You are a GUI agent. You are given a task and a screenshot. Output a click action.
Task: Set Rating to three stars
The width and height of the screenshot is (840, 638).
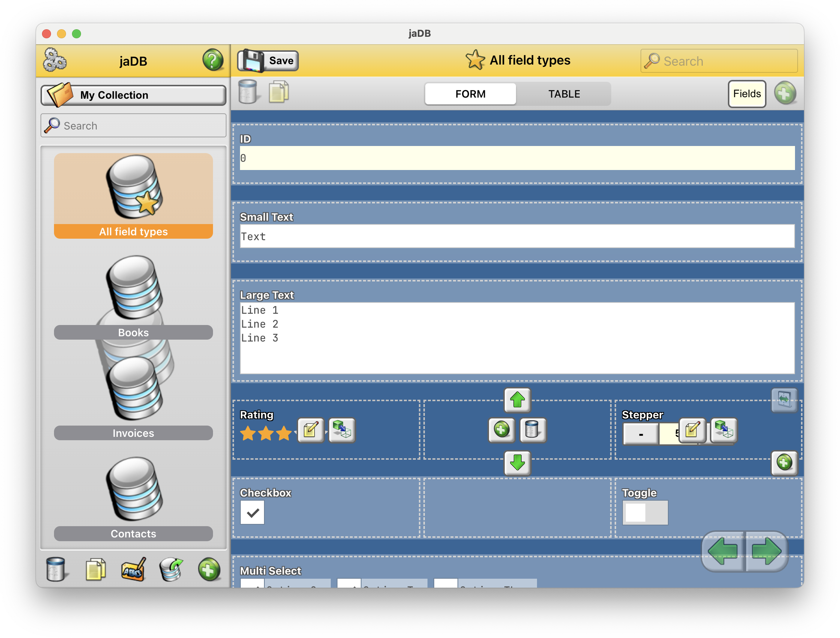point(283,433)
